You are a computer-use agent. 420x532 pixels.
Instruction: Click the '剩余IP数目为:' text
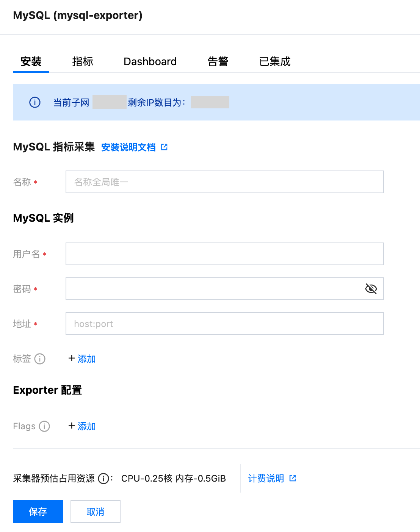point(157,102)
